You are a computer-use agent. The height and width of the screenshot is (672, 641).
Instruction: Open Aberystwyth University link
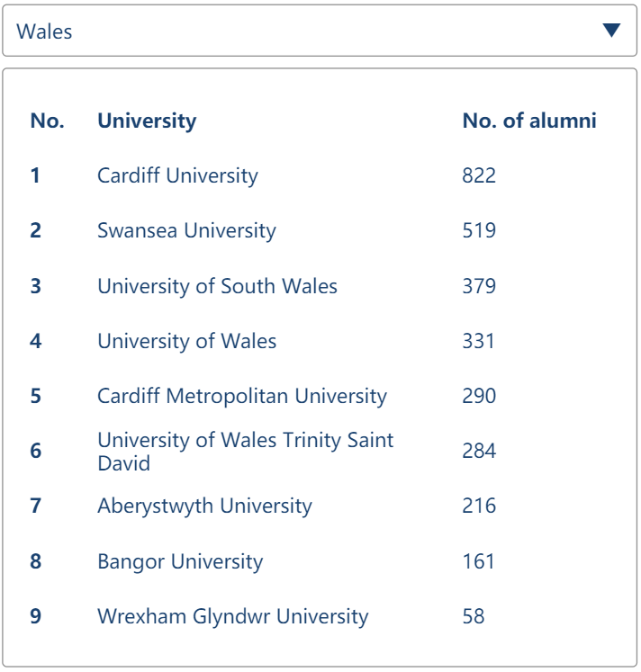[204, 506]
